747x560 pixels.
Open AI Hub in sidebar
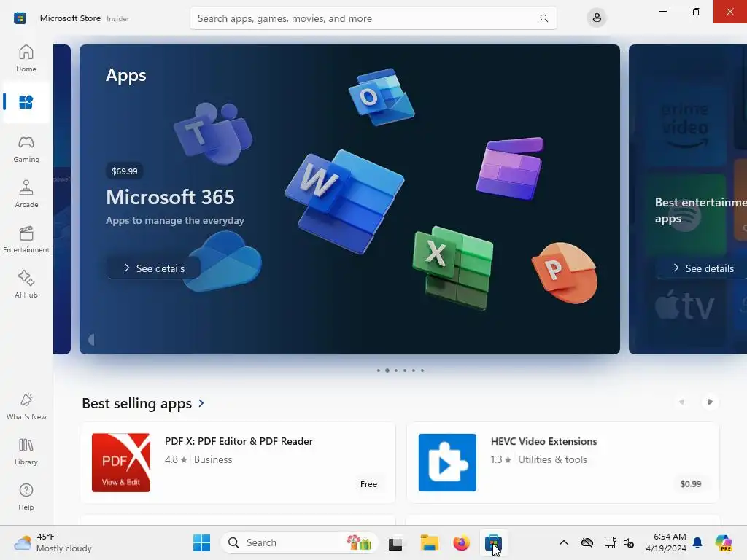coord(26,284)
